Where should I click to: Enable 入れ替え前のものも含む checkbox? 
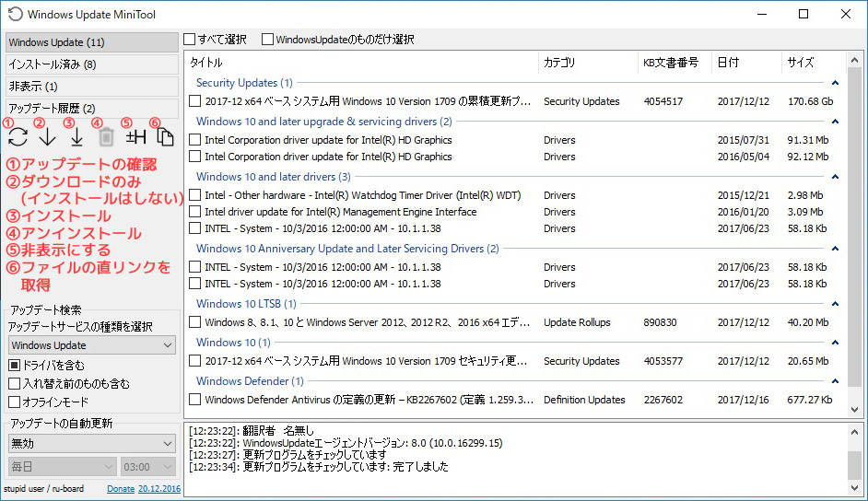pos(15,384)
